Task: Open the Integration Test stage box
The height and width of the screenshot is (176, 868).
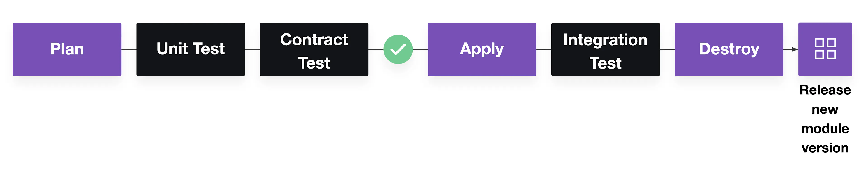Action: tap(606, 49)
